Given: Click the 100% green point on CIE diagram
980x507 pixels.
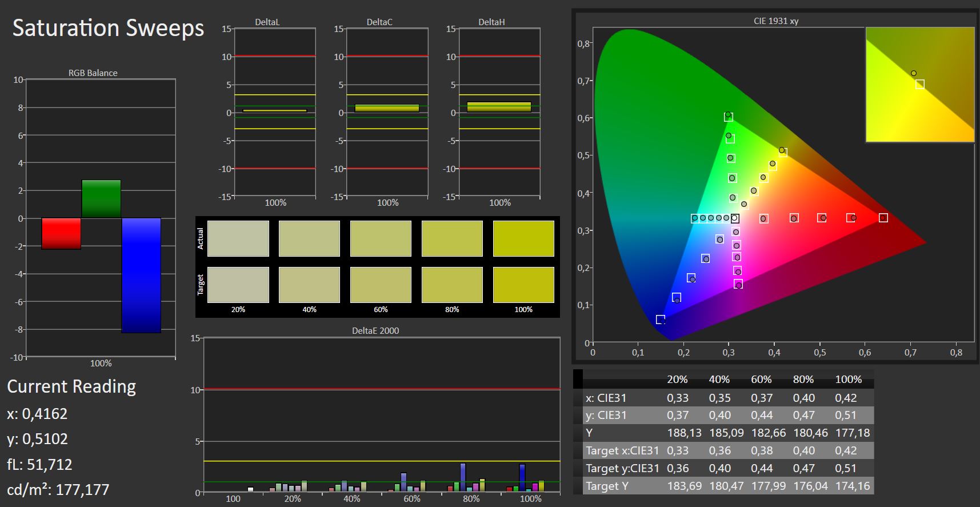Looking at the screenshot, I should coord(728,116).
